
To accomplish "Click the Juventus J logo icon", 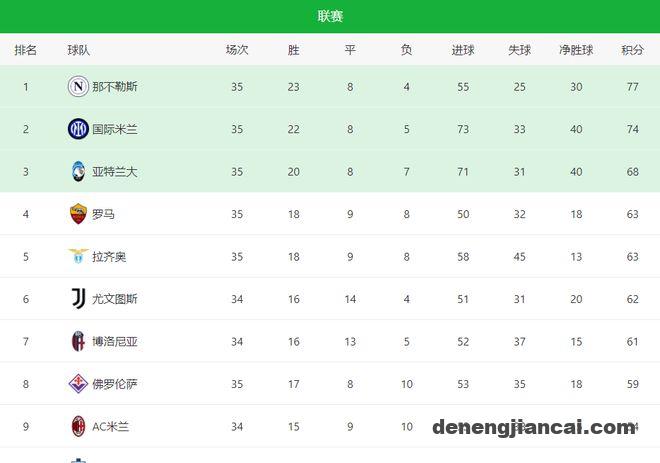I will tap(79, 298).
